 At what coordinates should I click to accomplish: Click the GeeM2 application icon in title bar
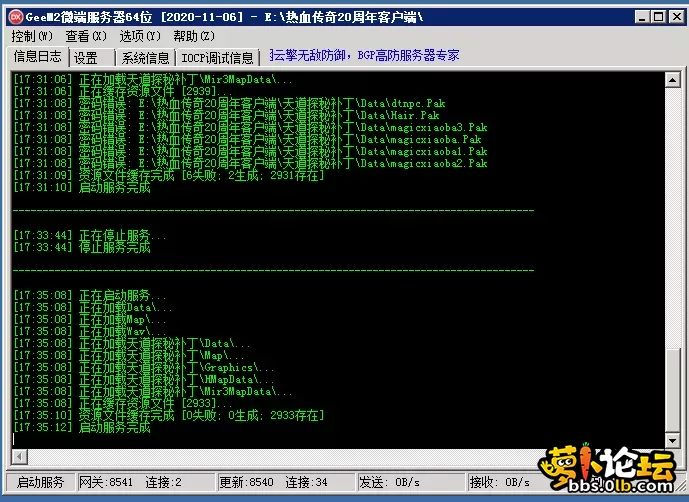coord(16,17)
